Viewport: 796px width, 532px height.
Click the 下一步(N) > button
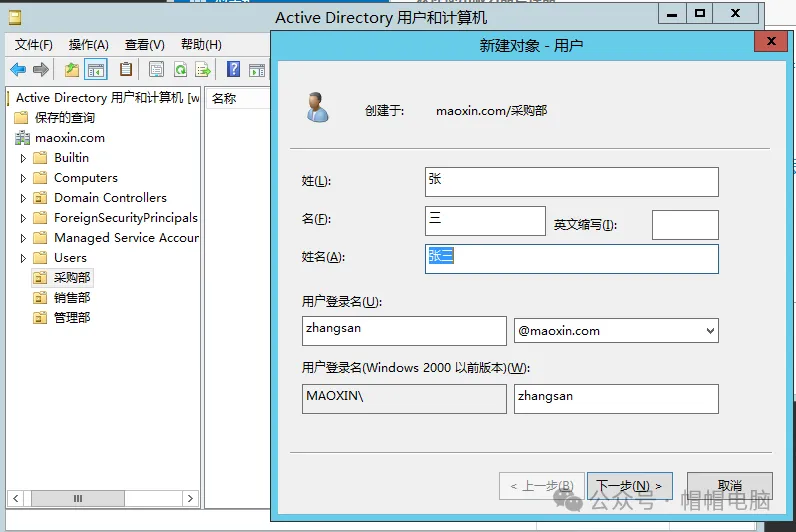pos(629,486)
